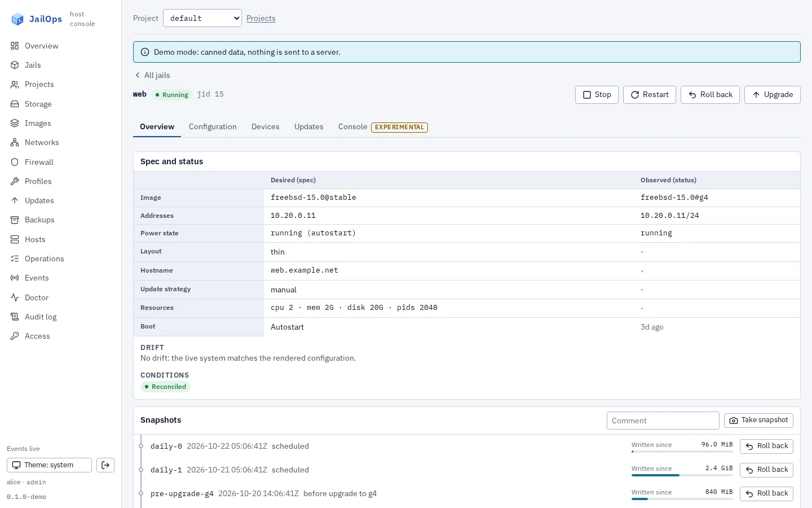The height and width of the screenshot is (508, 812).
Task: Click the Reconciled condition badge
Action: coord(165,387)
